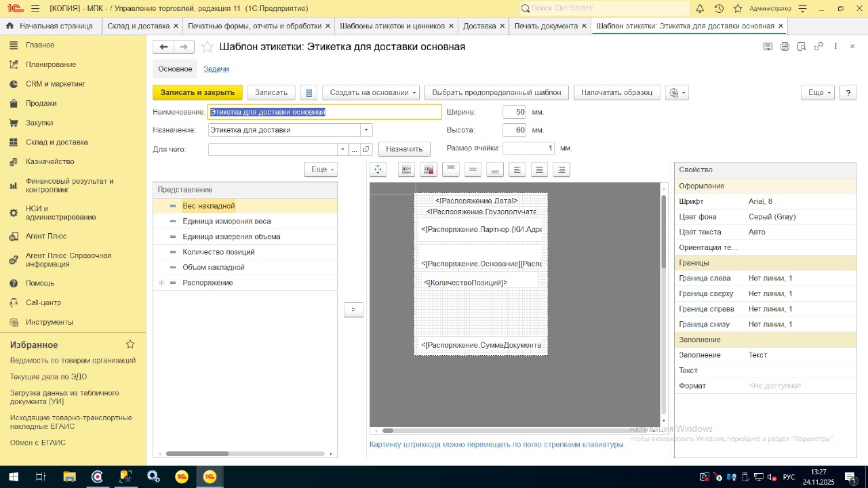Copy link to the template via chain icon
Viewport: 868px width, 488px height.
click(818, 47)
